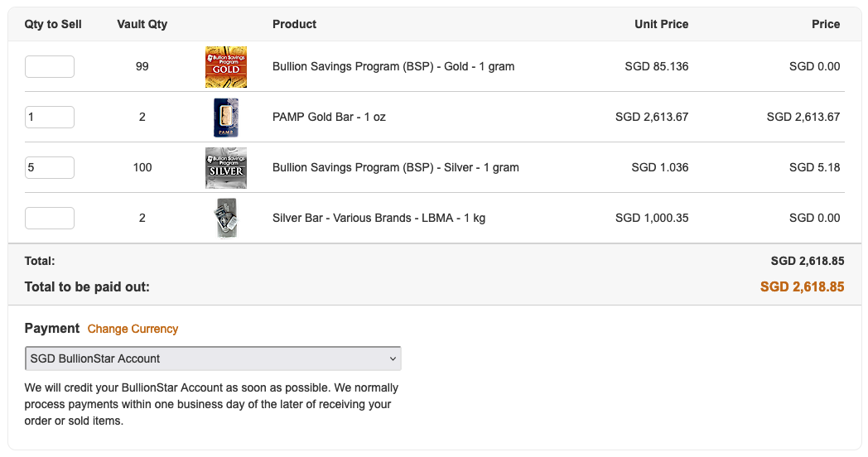Open Bullion Savings Program Silver product name
Viewport: 868px width, 457px height.
(x=396, y=167)
